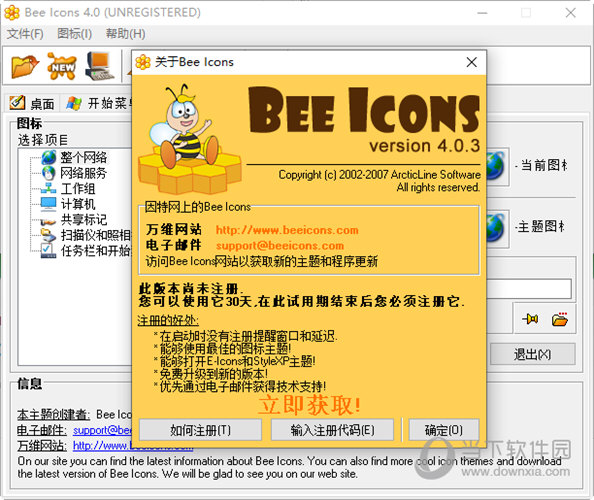594x500 pixels.
Task: Switch to the 桌面 tab
Action: click(33, 103)
